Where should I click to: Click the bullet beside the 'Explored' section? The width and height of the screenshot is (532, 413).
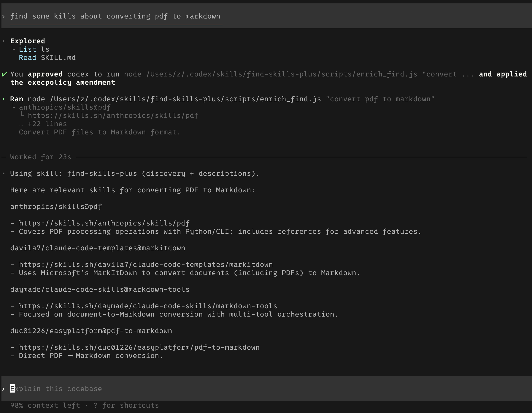click(3, 41)
